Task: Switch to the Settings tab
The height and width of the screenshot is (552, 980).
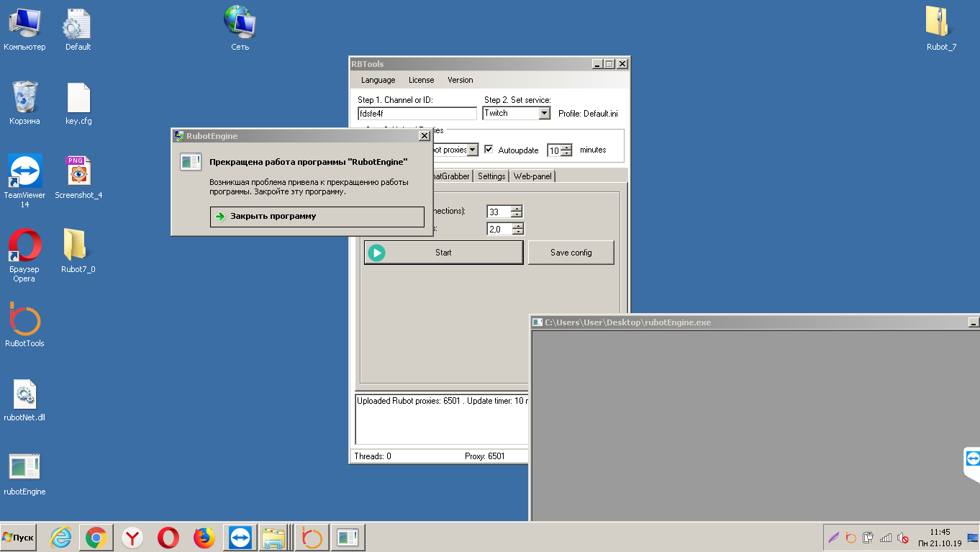Action: point(491,176)
